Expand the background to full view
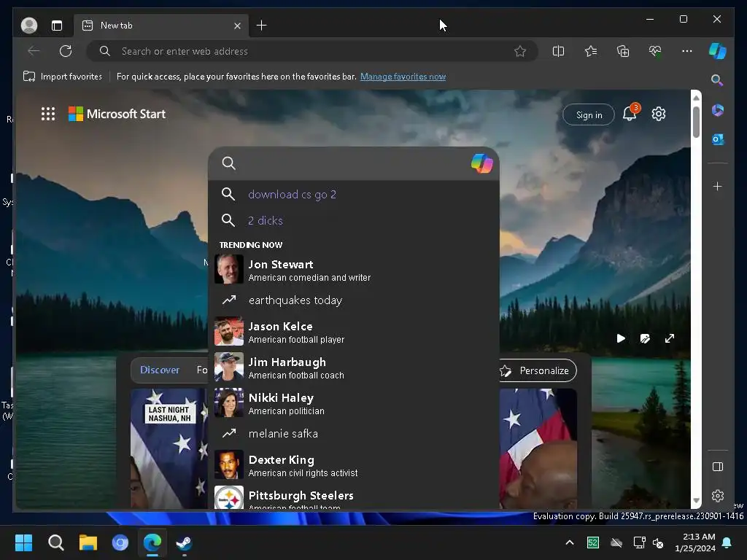 (670, 338)
